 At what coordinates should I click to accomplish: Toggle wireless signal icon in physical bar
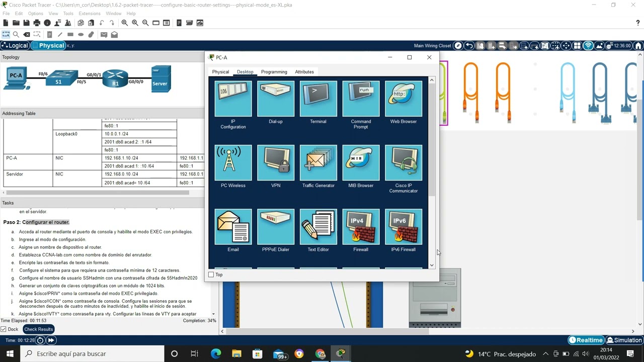[x=588, y=46]
